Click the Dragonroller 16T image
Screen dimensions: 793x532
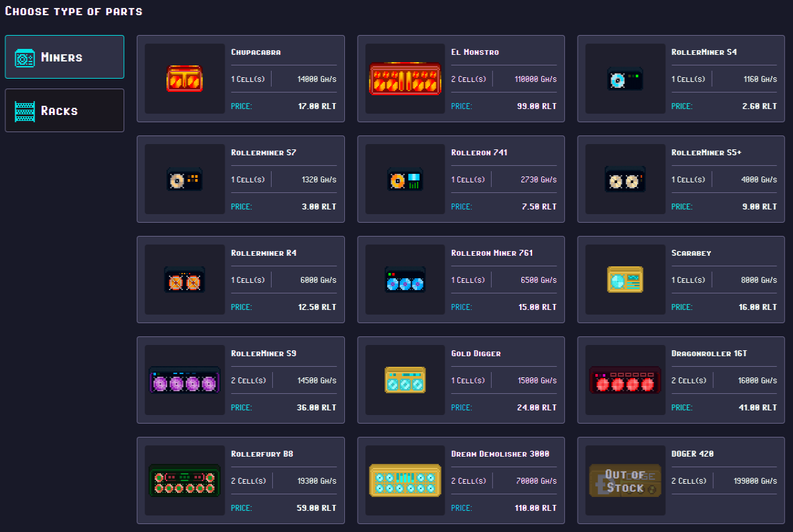[625, 380]
